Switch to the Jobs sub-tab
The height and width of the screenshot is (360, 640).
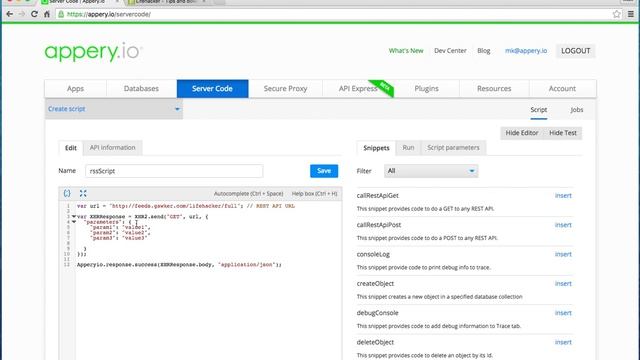577,110
